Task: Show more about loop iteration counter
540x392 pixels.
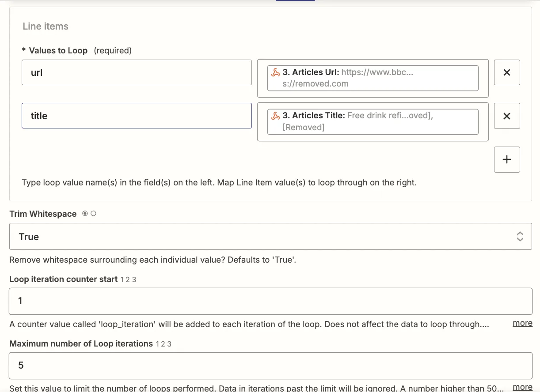Action: pos(522,323)
